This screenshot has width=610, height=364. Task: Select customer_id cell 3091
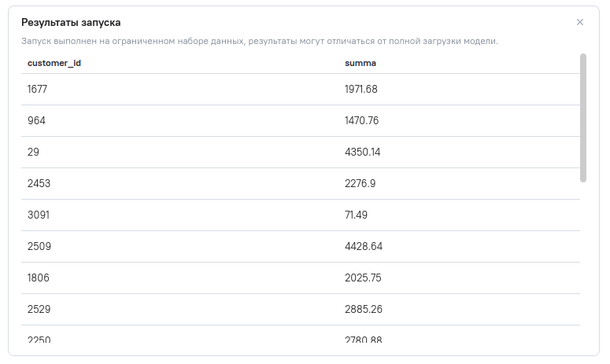point(39,215)
